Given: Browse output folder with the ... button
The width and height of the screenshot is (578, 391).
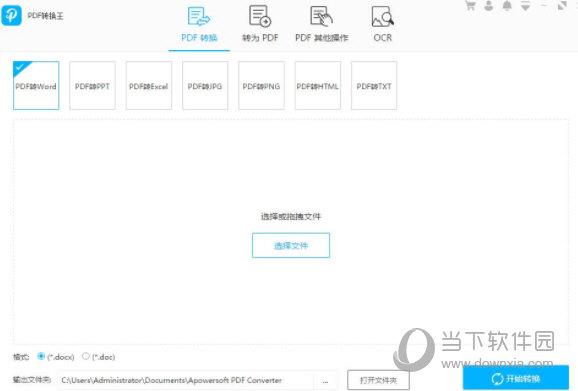Looking at the screenshot, I should [325, 380].
